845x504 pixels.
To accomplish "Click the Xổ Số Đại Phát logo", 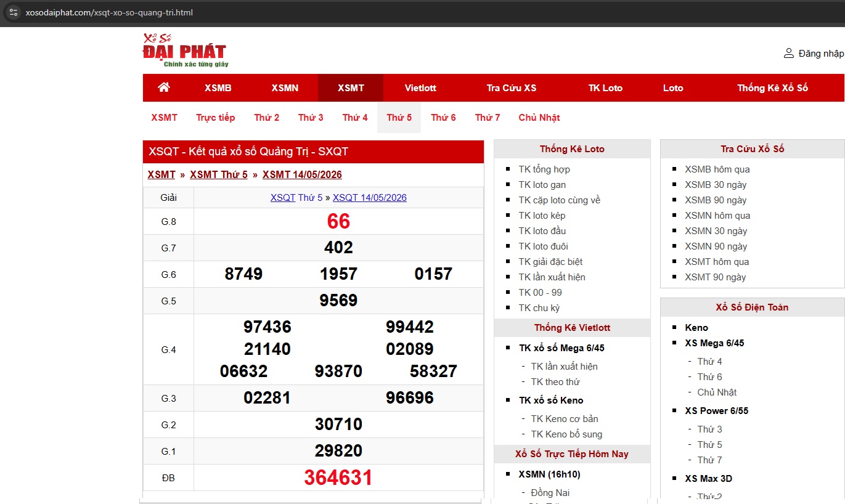I will (x=185, y=51).
